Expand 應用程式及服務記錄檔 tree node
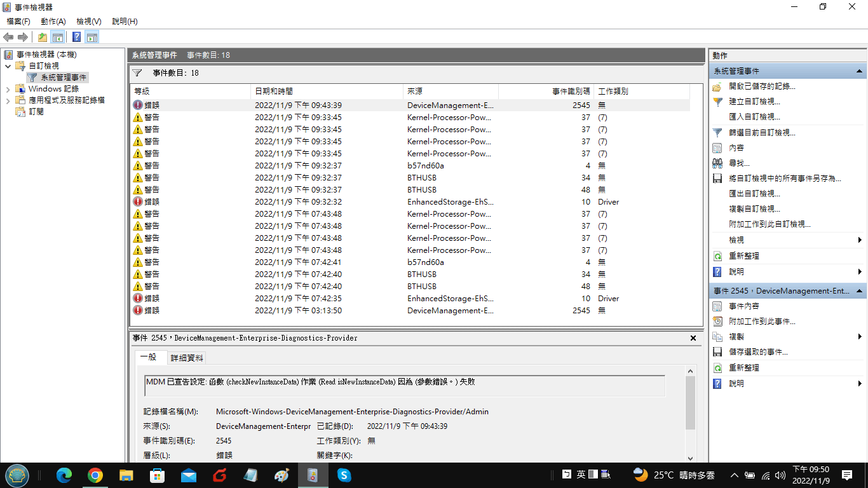This screenshot has height=488, width=868. [x=8, y=100]
